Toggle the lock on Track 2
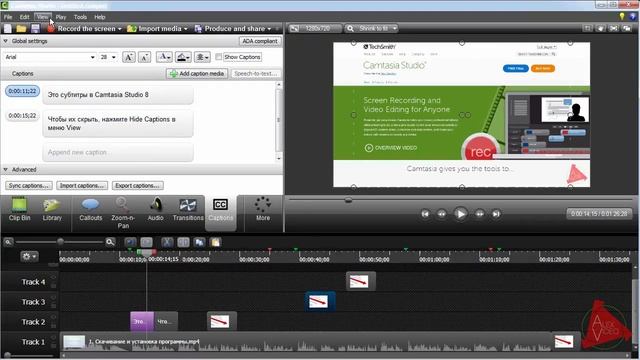The image size is (640, 360). pos(53,326)
